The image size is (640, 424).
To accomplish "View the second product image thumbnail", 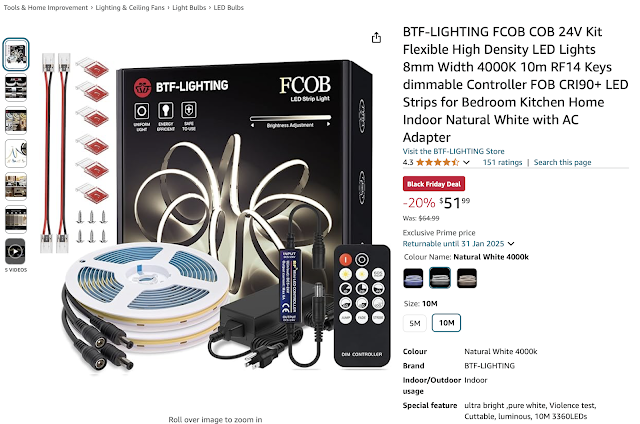I will coord(16,87).
